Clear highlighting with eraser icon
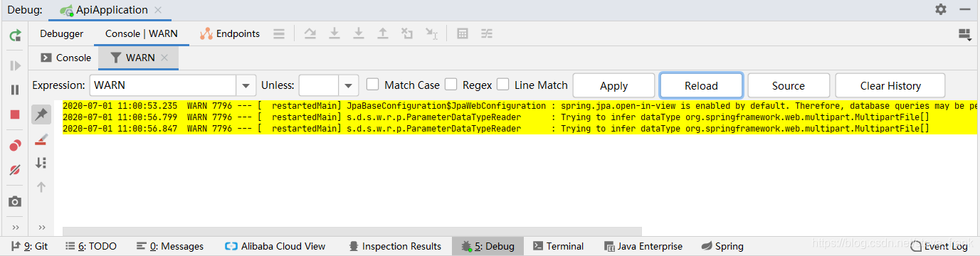This screenshot has width=980, height=256. pyautogui.click(x=41, y=139)
